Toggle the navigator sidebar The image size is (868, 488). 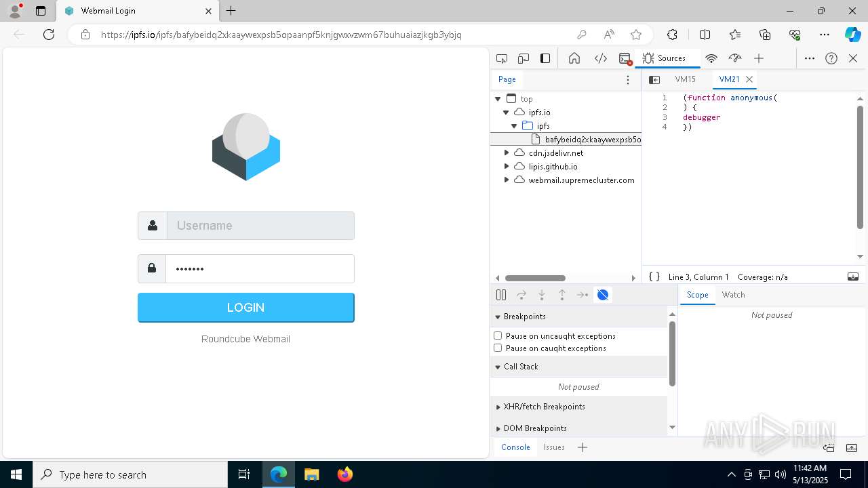click(x=654, y=80)
